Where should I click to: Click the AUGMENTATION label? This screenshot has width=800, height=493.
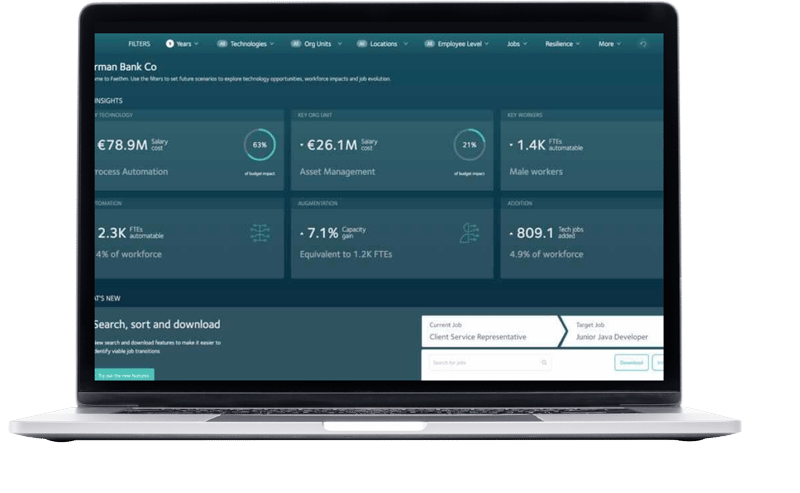click(x=317, y=203)
